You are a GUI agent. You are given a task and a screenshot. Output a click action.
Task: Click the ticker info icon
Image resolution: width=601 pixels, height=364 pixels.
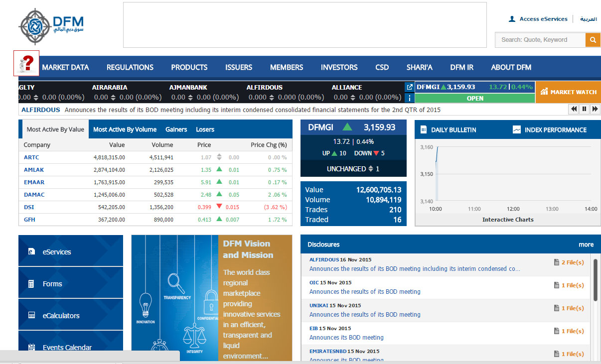tap(409, 98)
